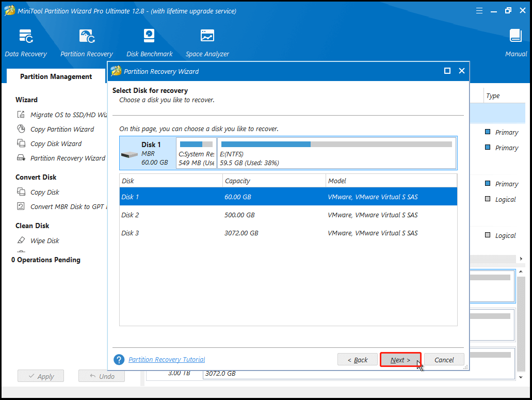Click Copy Partition Wizard in sidebar
This screenshot has height=400, width=532.
pos(62,129)
